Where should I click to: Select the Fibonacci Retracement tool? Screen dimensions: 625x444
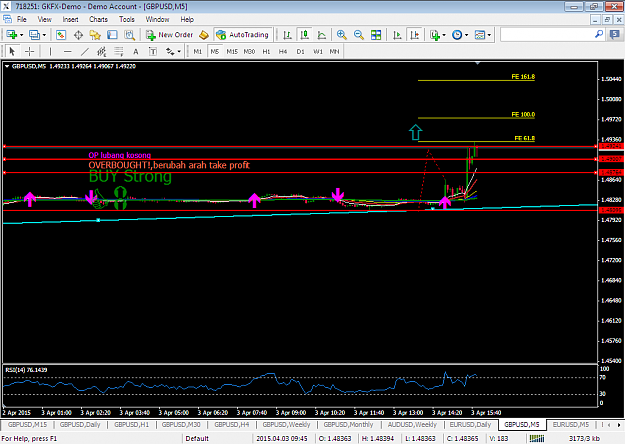click(x=119, y=51)
